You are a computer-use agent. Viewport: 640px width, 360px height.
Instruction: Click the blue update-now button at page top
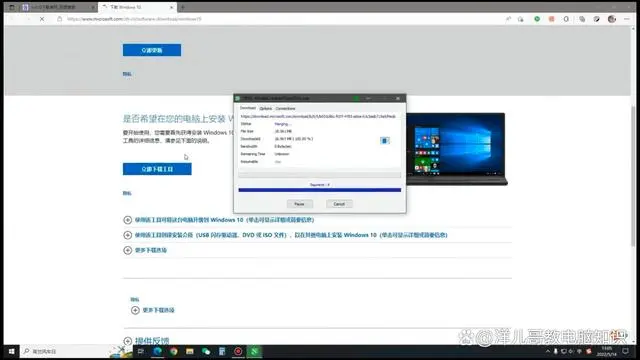pyautogui.click(x=152, y=50)
